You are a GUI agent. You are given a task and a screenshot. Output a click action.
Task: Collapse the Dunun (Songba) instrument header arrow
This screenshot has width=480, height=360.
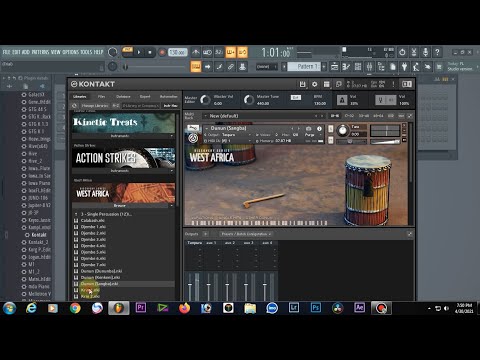point(206,128)
